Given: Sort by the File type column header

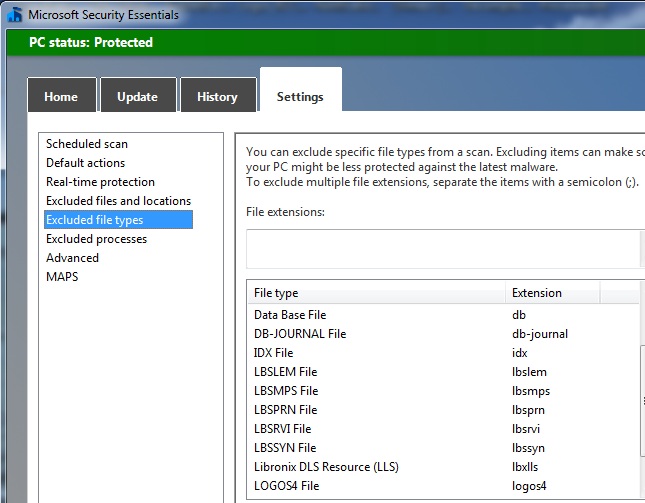Looking at the screenshot, I should (x=376, y=293).
